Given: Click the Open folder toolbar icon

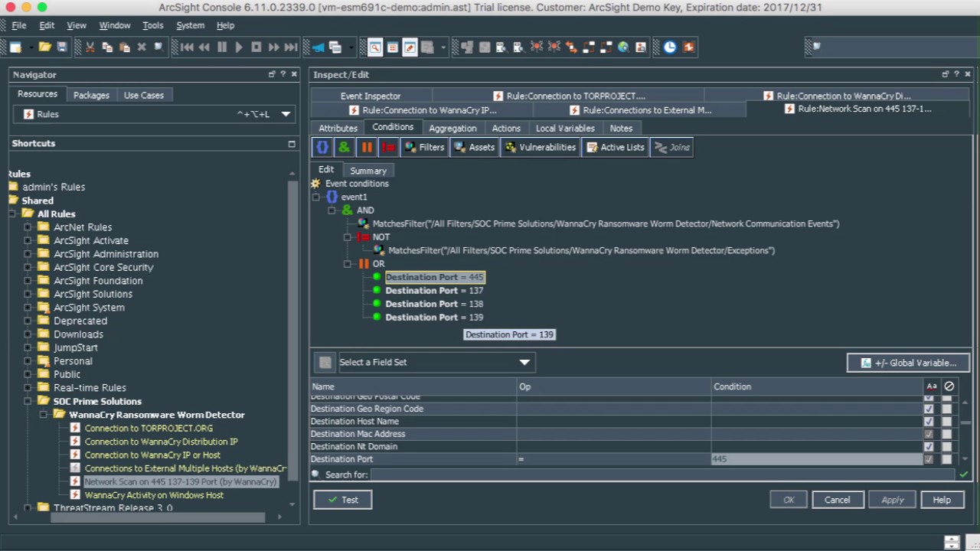Looking at the screenshot, I should coord(45,47).
